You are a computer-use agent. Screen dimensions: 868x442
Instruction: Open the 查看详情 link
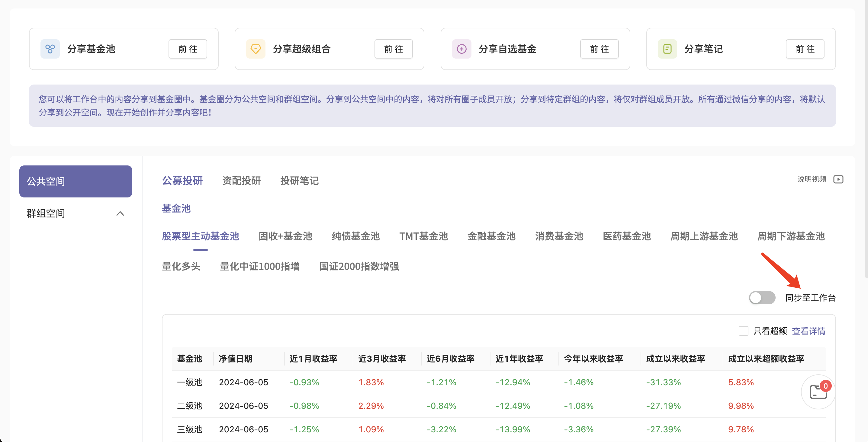pos(809,331)
